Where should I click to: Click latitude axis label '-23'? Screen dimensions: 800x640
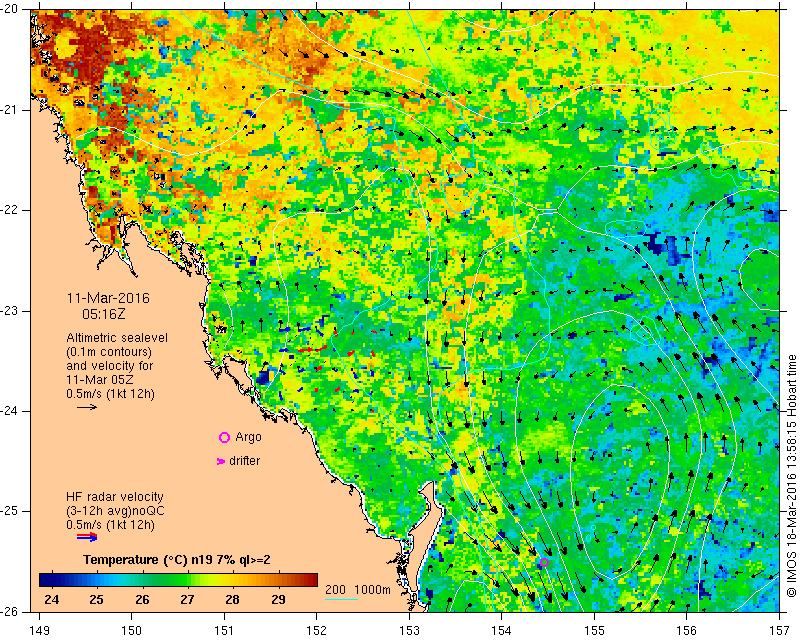tap(11, 311)
